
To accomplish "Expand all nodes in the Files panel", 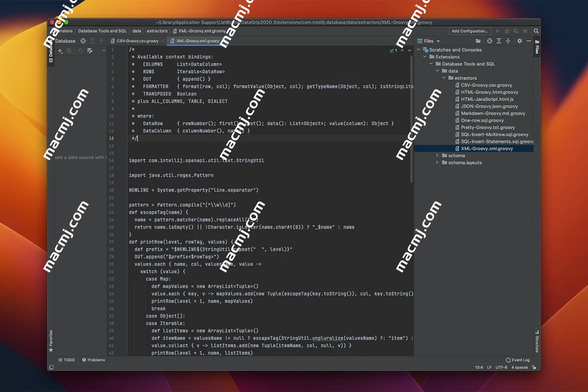I will click(499, 41).
